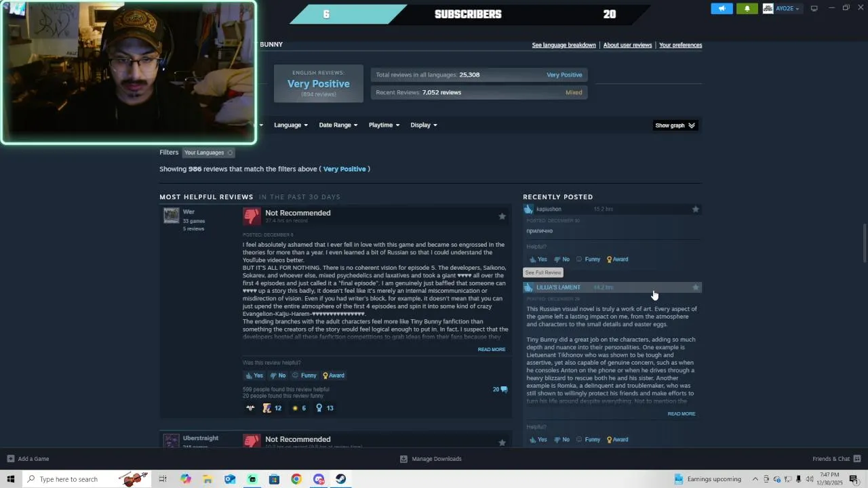Mark LILLIA'S LAMENT review as Funny
This screenshot has width=868, height=488.
click(588, 440)
